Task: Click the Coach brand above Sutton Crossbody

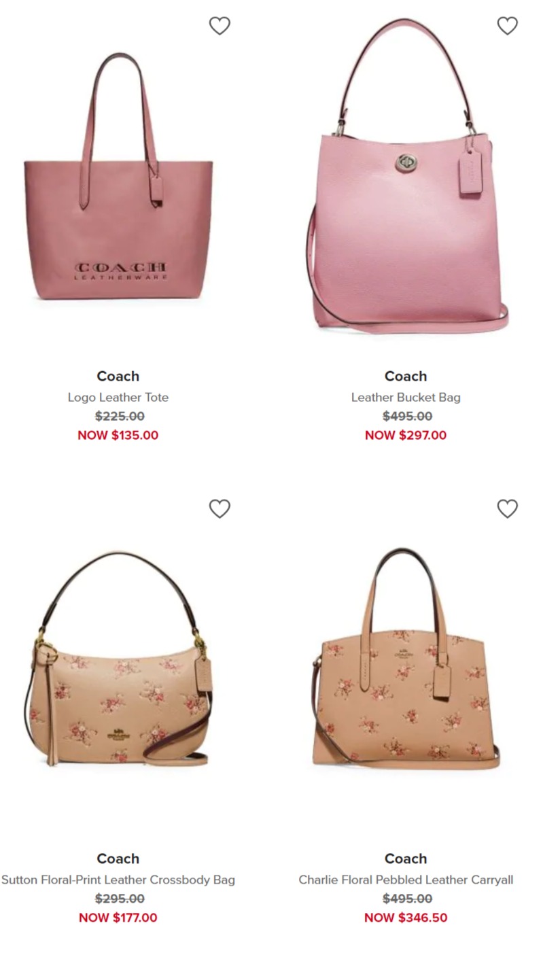Action: [118, 858]
